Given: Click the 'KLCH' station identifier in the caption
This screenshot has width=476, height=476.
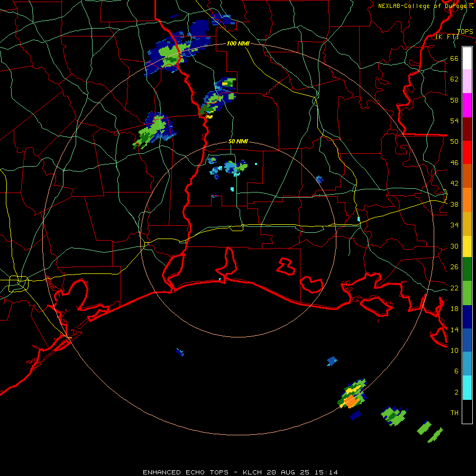Looking at the screenshot, I should [253, 472].
